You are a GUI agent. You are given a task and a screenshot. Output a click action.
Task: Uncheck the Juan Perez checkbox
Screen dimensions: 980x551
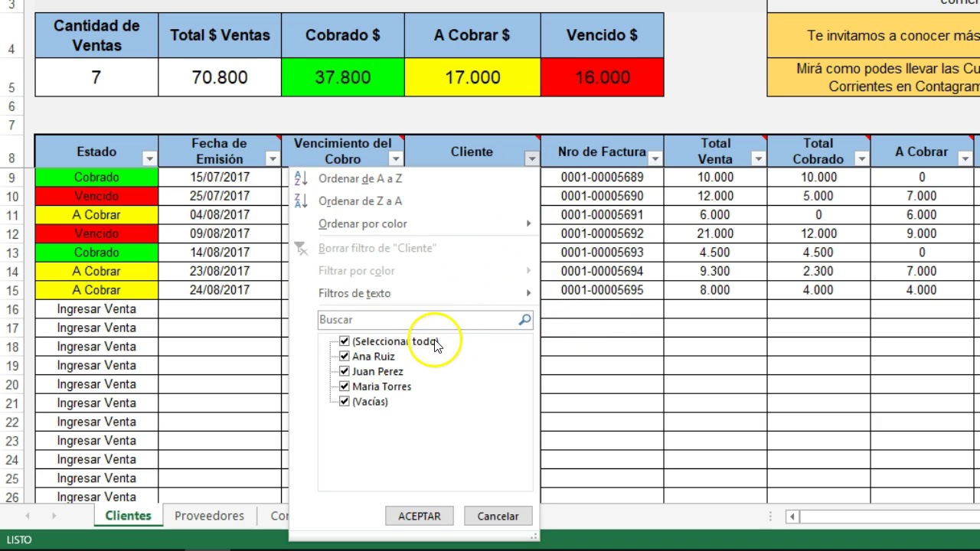pyautogui.click(x=344, y=371)
